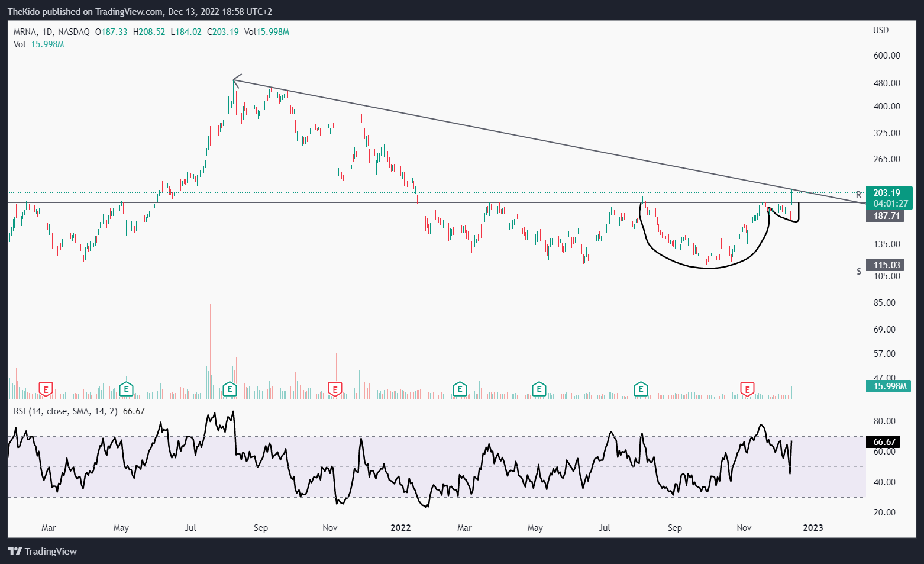Click the 85.00 price axis level

pyautogui.click(x=884, y=303)
